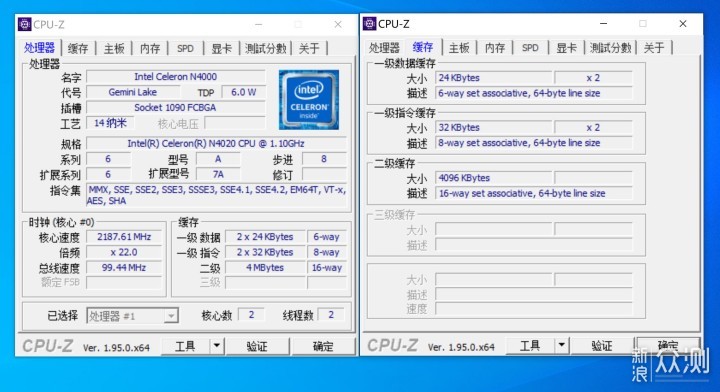720x392 pixels.
Task: Click the TDP value 6.0 W
Action: click(x=243, y=92)
